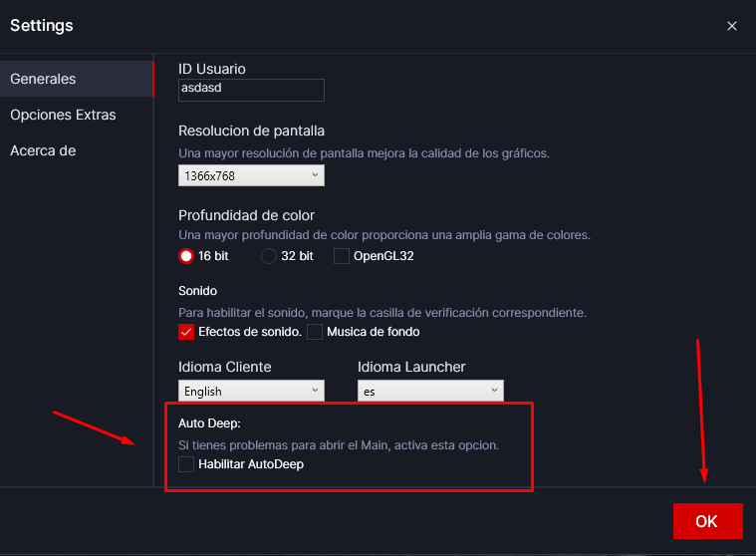The width and height of the screenshot is (756, 556).
Task: Click the Profundidad de color heading
Action: [246, 215]
